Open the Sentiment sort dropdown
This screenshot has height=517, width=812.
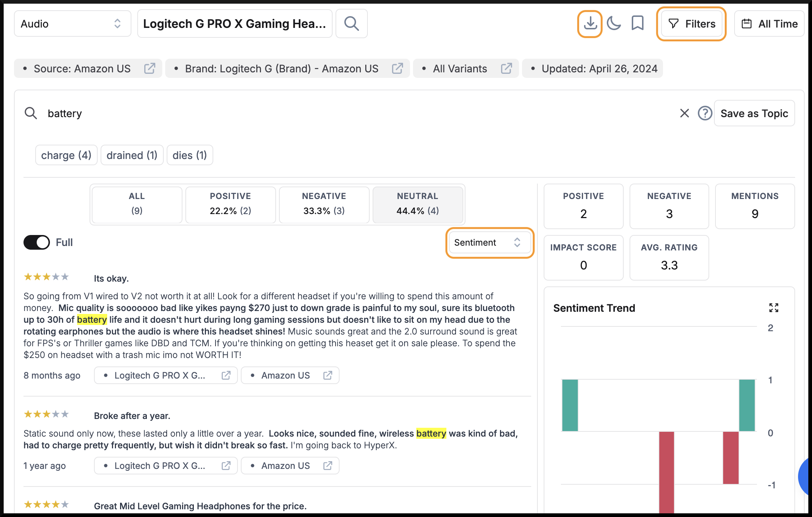[490, 242]
